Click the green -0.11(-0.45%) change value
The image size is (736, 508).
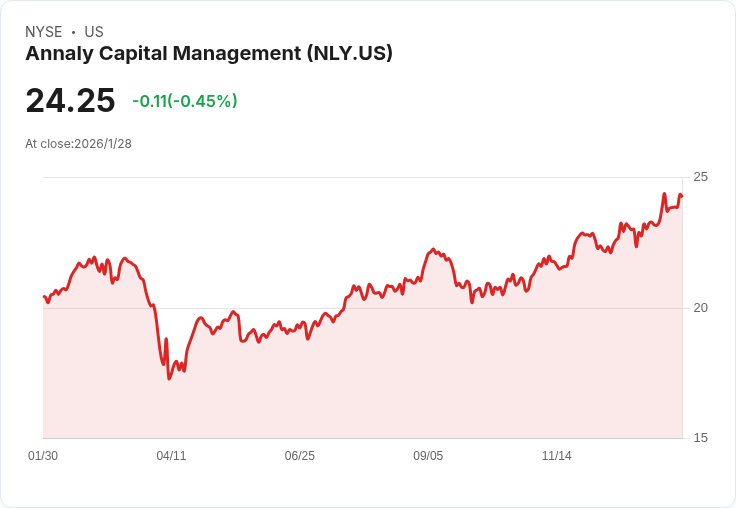(185, 101)
